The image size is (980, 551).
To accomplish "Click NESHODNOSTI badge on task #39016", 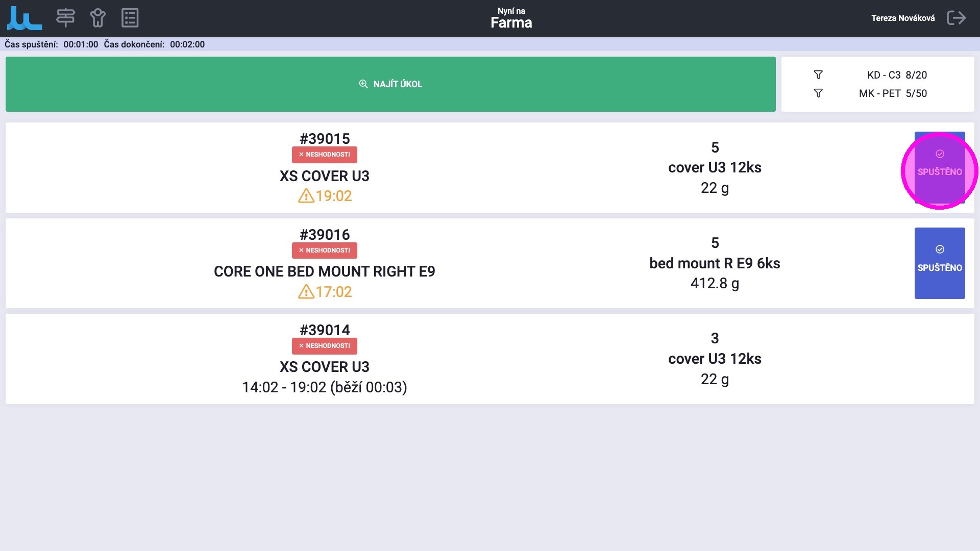I will 325,251.
